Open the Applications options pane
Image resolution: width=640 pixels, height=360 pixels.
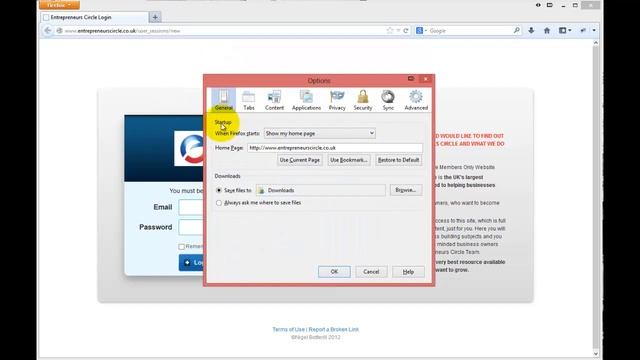click(306, 100)
